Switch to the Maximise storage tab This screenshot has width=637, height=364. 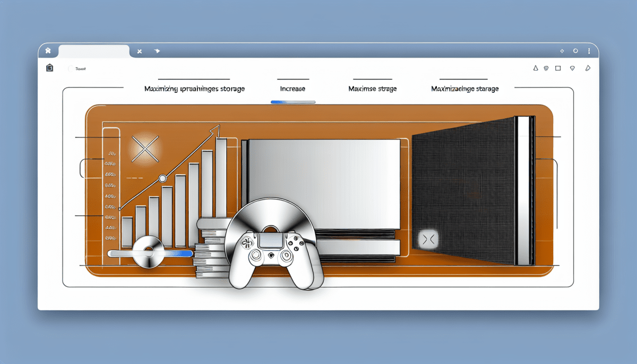pyautogui.click(x=372, y=89)
